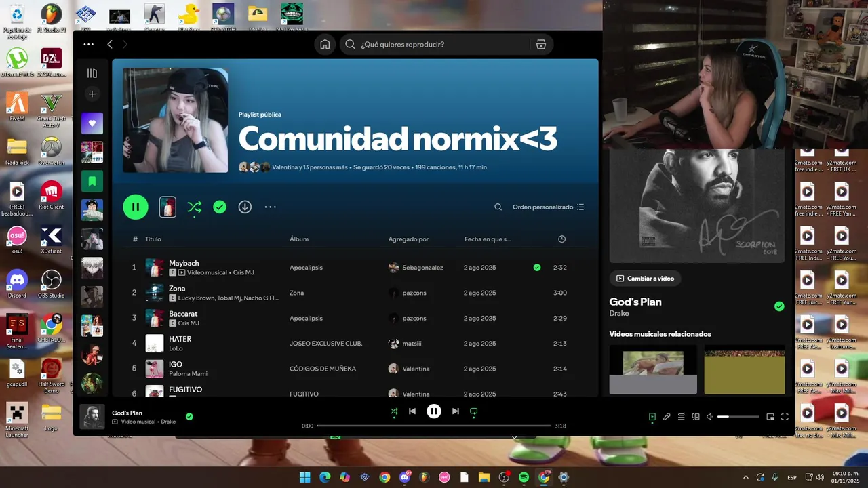Open the three-dot Spotify app menu
The image size is (868, 488).
(88, 44)
